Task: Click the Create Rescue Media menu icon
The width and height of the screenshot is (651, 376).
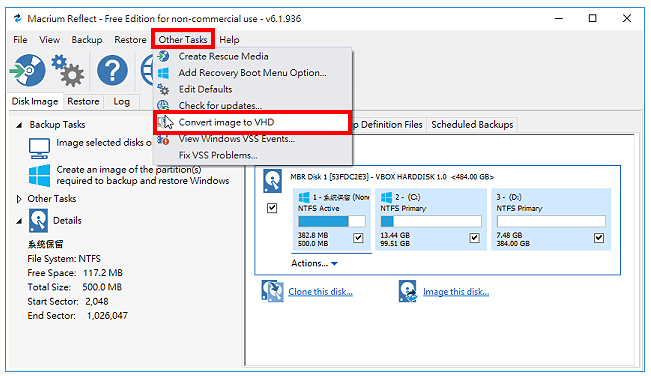Action: coord(163,56)
